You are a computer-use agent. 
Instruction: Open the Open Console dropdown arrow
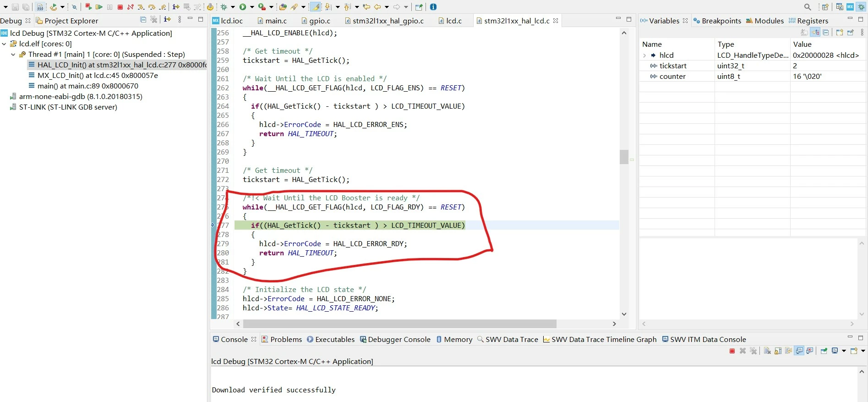coord(863,351)
